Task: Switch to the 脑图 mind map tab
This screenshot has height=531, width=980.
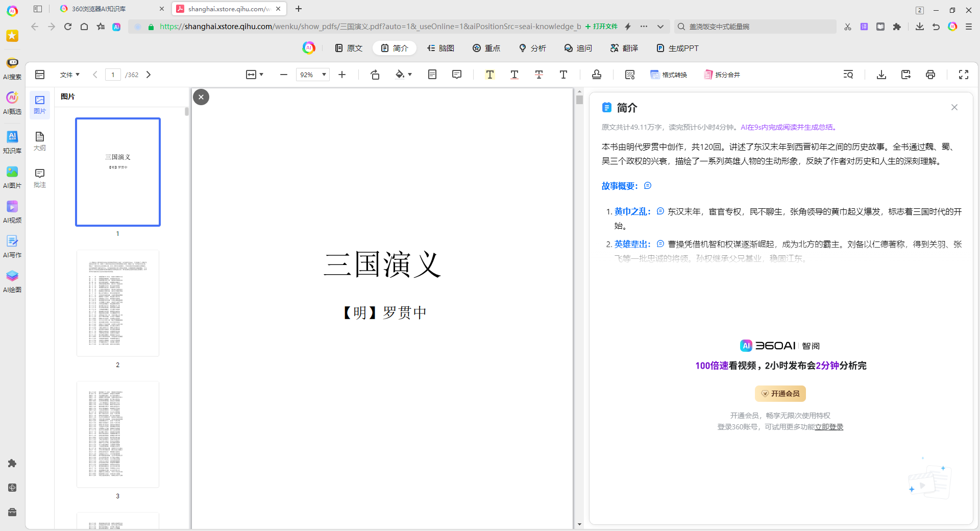Action: tap(440, 48)
